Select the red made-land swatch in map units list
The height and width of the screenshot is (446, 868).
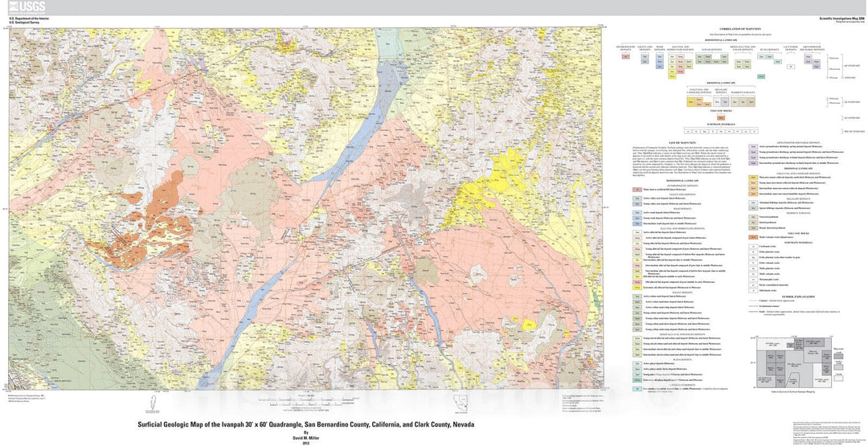pos(636,190)
